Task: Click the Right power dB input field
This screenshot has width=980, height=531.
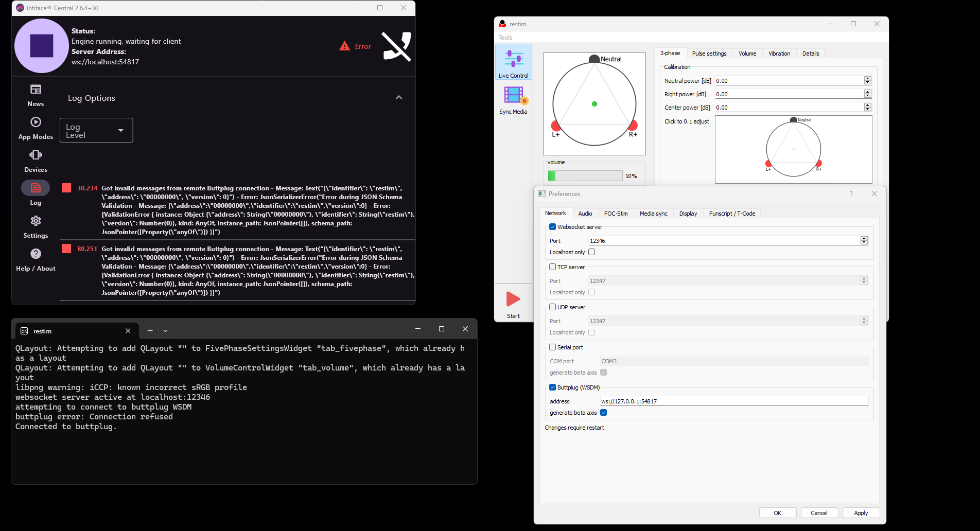Action: (790, 94)
